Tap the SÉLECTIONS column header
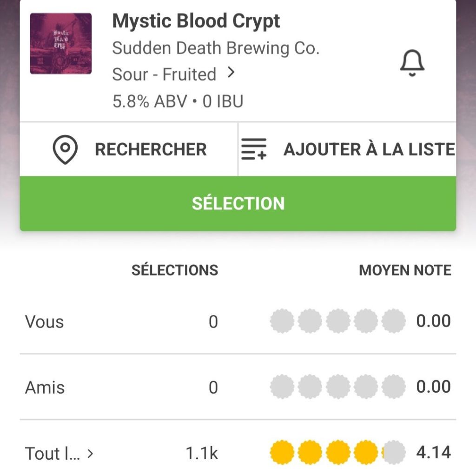The height and width of the screenshot is (476, 476). pos(175,270)
